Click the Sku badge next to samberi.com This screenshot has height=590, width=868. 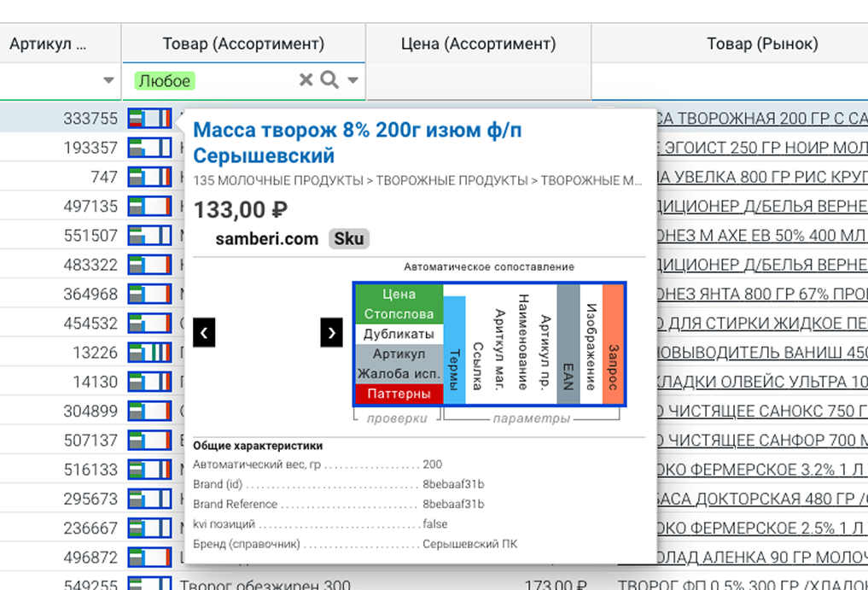click(348, 239)
